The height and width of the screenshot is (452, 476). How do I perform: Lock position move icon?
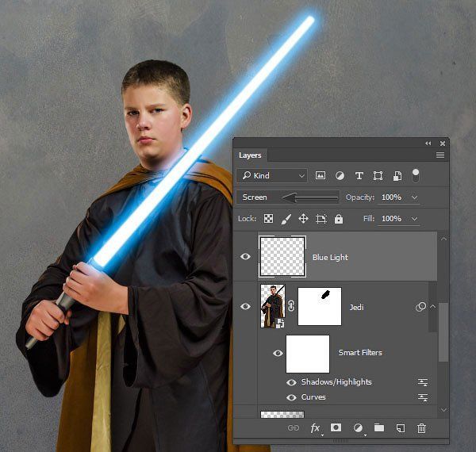click(x=303, y=218)
